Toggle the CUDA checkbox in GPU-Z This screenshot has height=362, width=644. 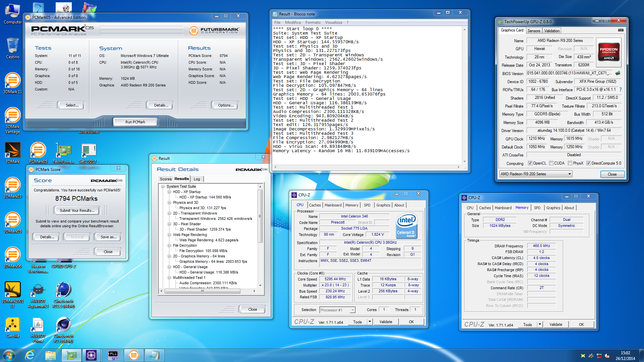(x=551, y=163)
